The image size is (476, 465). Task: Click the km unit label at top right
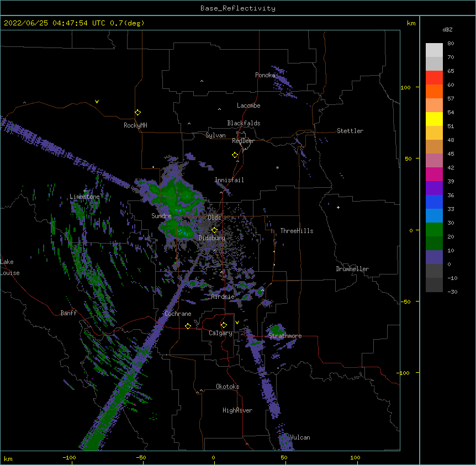(x=411, y=23)
